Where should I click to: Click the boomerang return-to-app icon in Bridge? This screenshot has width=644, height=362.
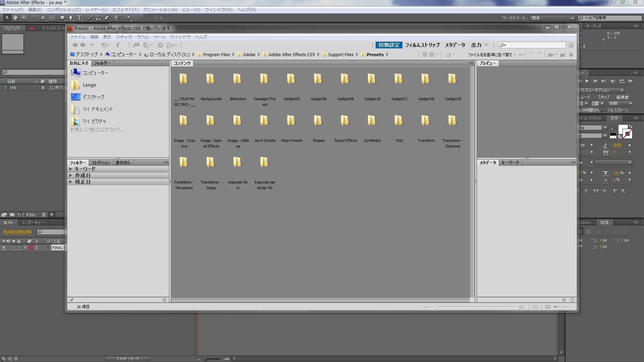[x=118, y=45]
